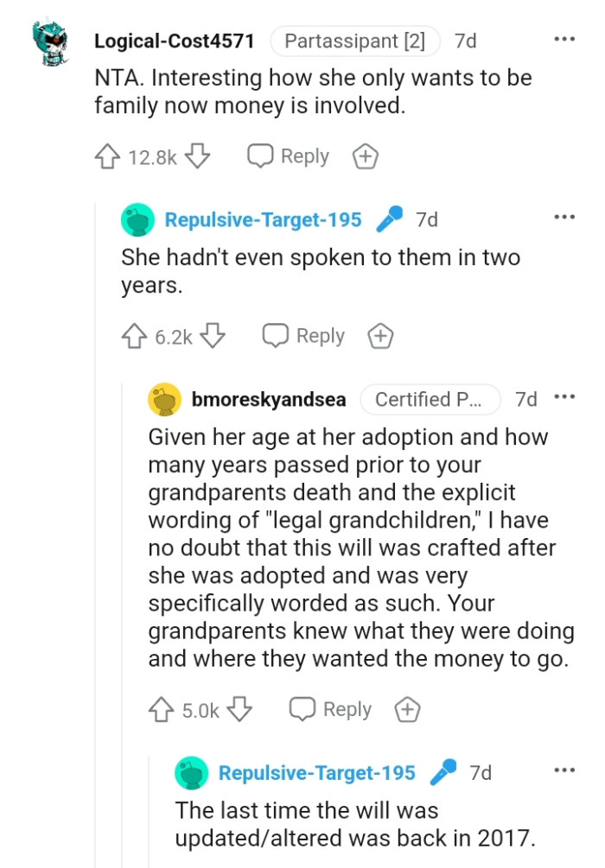This screenshot has width=605, height=868.
Task: Click the Certified P... flair on bmoreskyandsea's comment
Action: click(430, 400)
